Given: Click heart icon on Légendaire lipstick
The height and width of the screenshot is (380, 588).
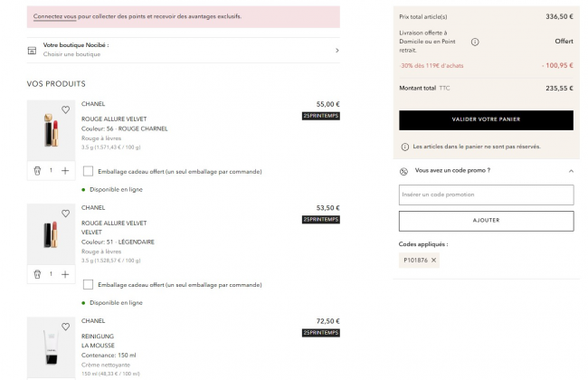Looking at the screenshot, I should point(66,214).
